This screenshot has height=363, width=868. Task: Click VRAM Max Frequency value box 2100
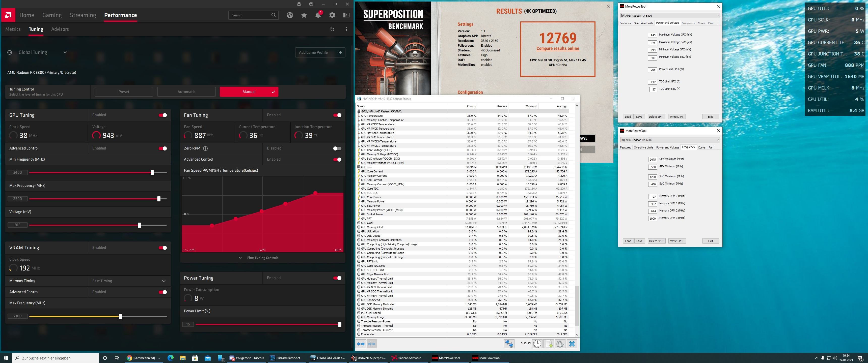coord(17,316)
